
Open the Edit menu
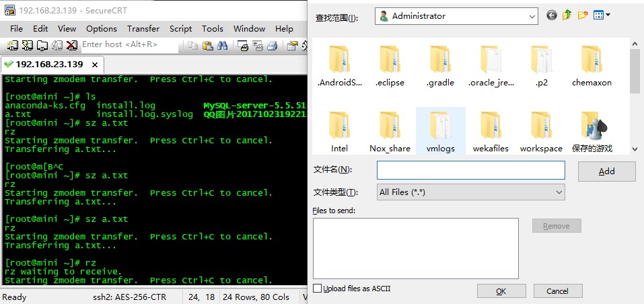[x=40, y=29]
